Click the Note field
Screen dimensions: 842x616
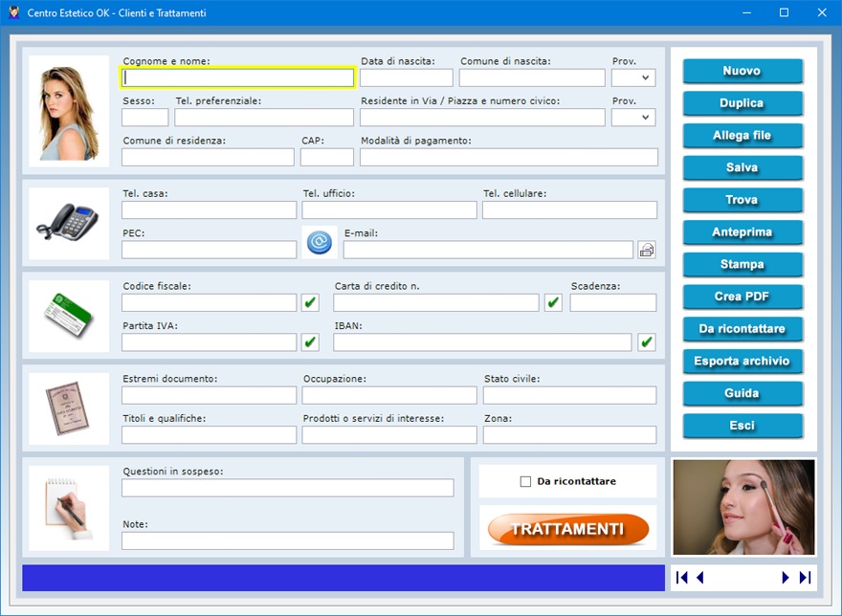coord(288,540)
